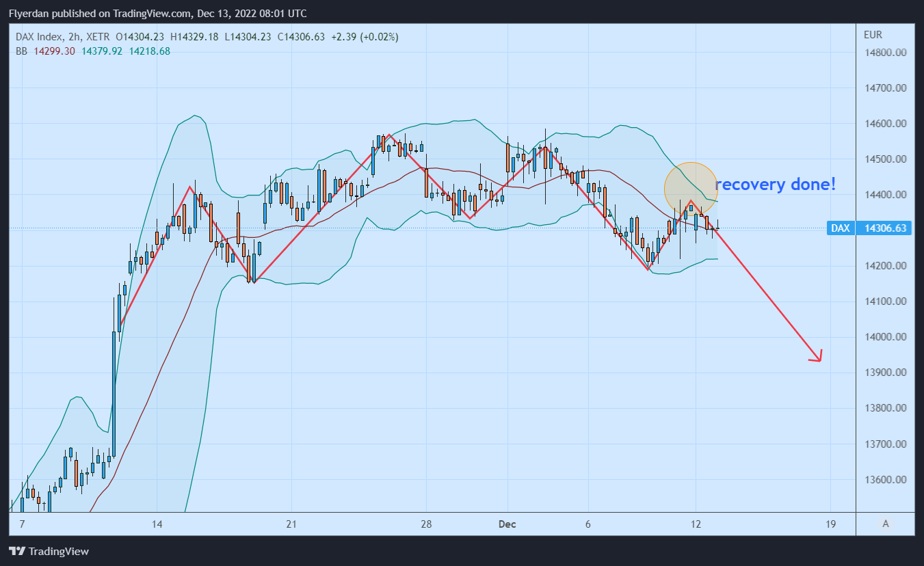Viewport: 924px width, 566px height.
Task: Click the date label '28' on time axis
Action: pyautogui.click(x=426, y=524)
